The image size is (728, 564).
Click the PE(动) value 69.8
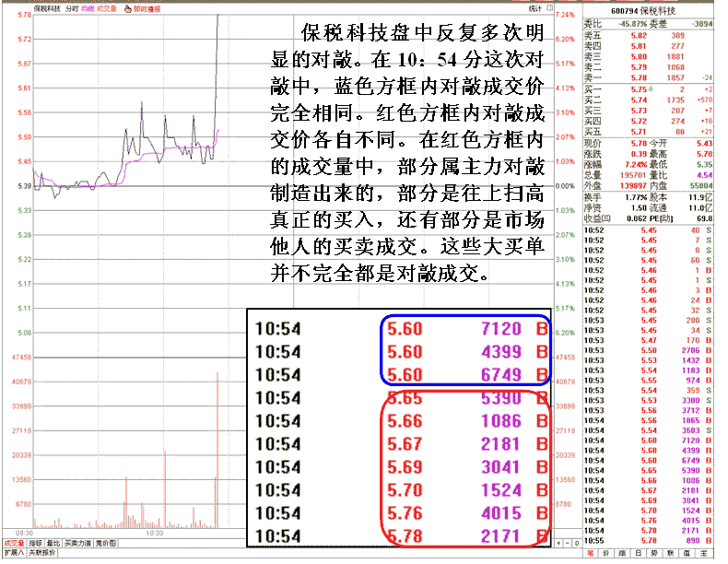click(704, 218)
